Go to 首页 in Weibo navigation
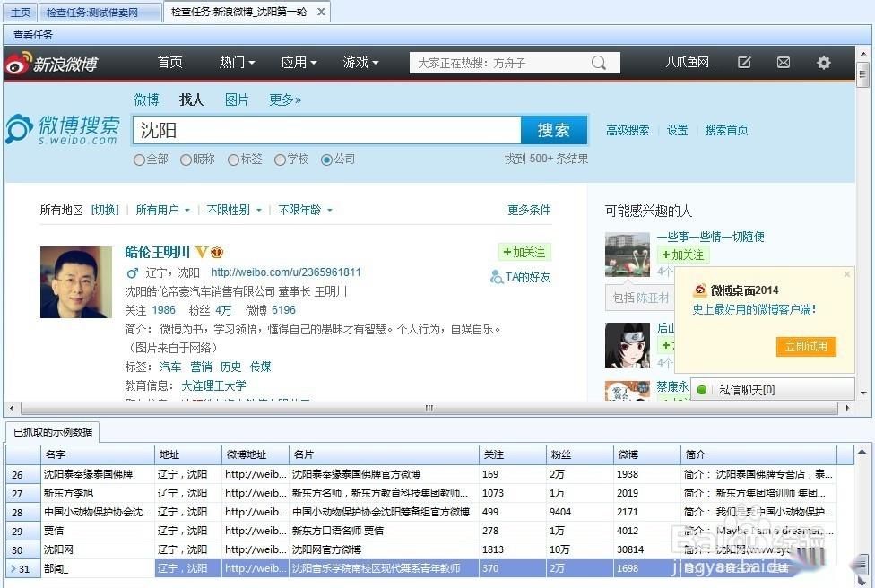 (x=169, y=63)
